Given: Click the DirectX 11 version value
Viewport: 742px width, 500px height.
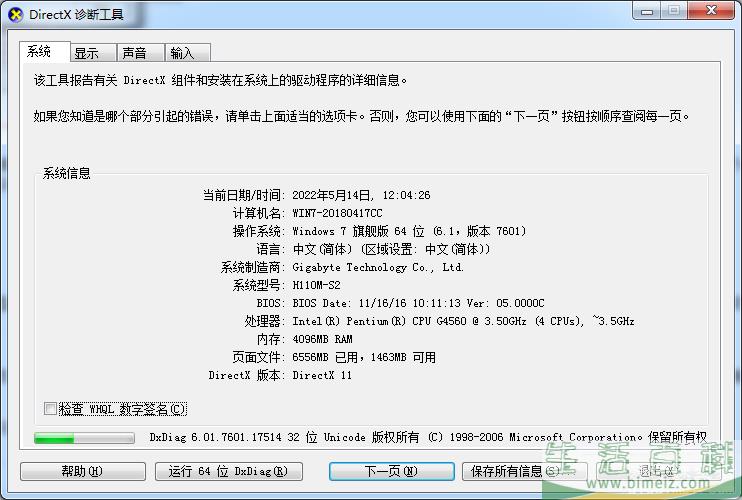Looking at the screenshot, I should point(322,375).
